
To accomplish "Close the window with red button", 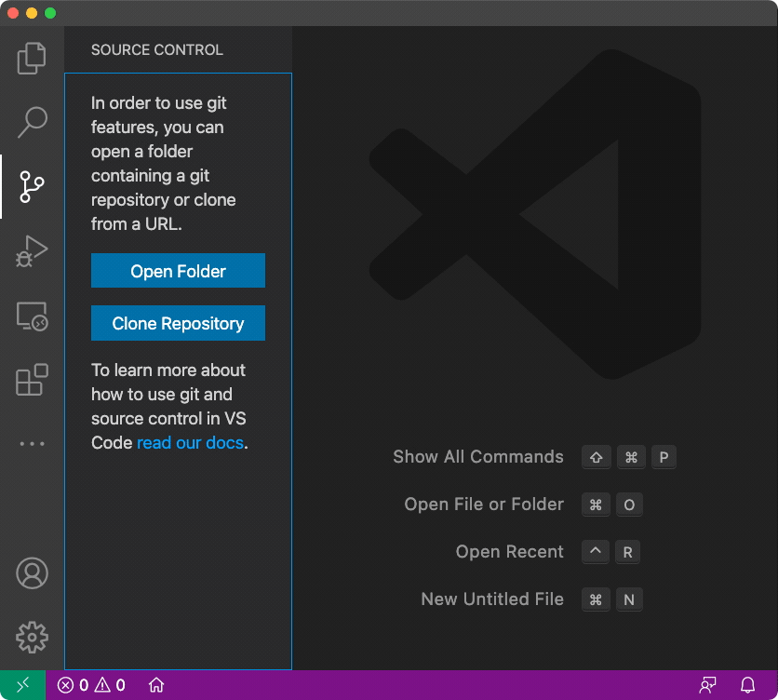I will pyautogui.click(x=13, y=13).
